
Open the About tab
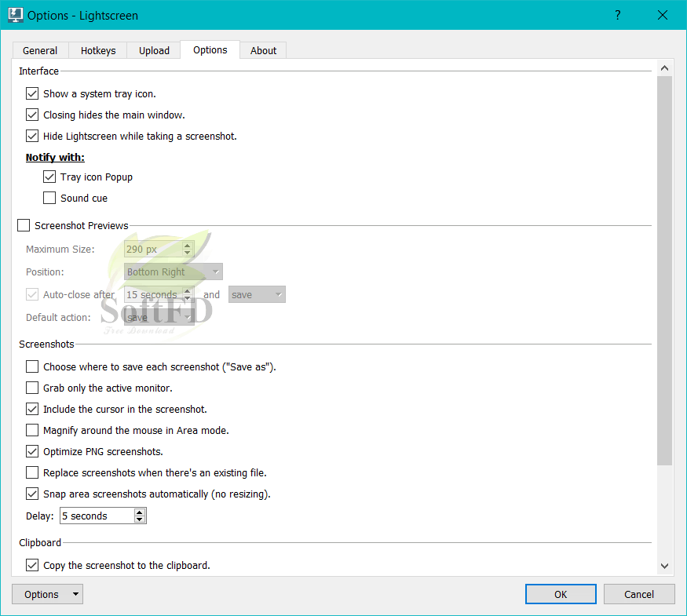coord(263,50)
